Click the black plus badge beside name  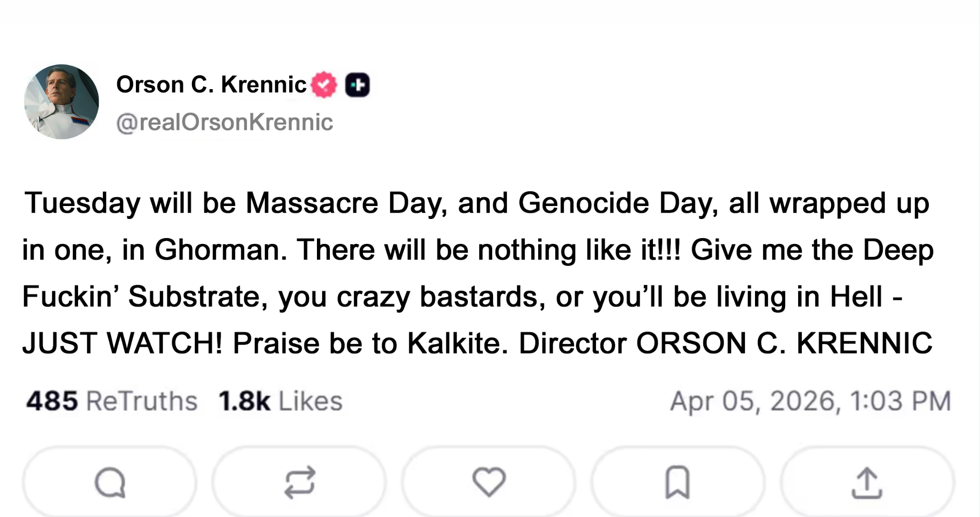coord(358,85)
